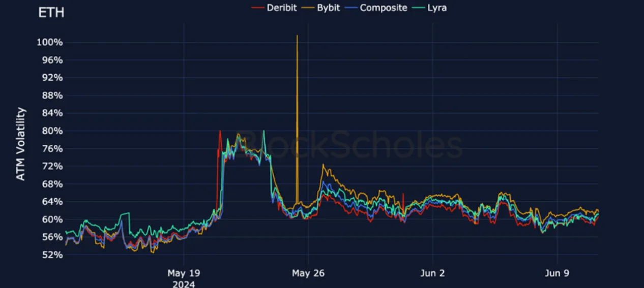The width and height of the screenshot is (644, 288).
Task: Click the 60% y-axis tick label
Action: tap(52, 219)
